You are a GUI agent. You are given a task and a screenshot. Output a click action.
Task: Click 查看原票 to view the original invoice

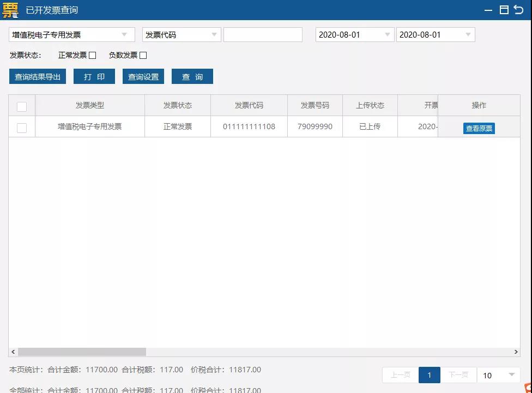(479, 128)
